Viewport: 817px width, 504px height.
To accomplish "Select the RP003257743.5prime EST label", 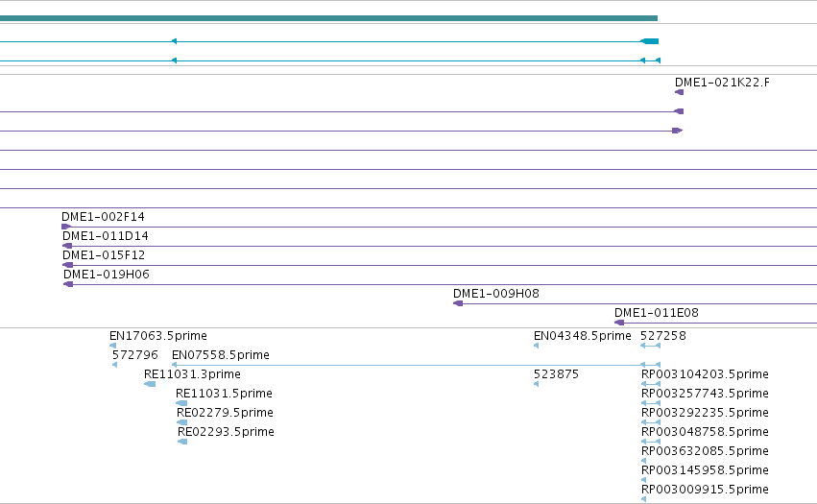I will coord(705,394).
